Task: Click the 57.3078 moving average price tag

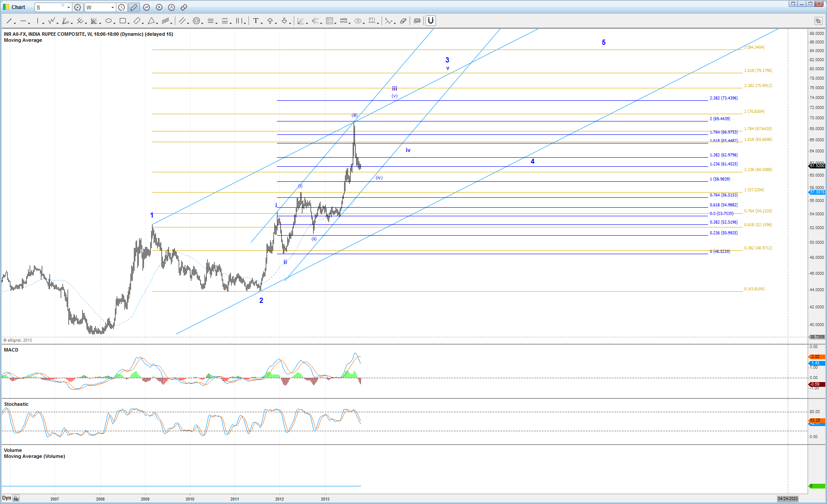Action: 817,192
